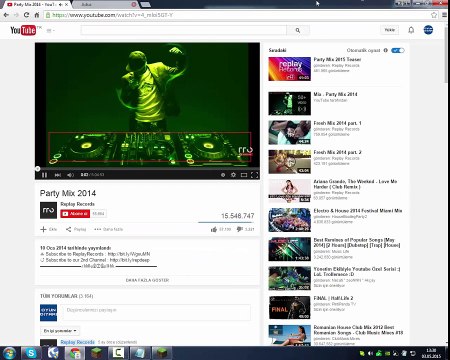The height and width of the screenshot is (360, 450).
Task: Click the taskbar clock
Action: (x=431, y=353)
